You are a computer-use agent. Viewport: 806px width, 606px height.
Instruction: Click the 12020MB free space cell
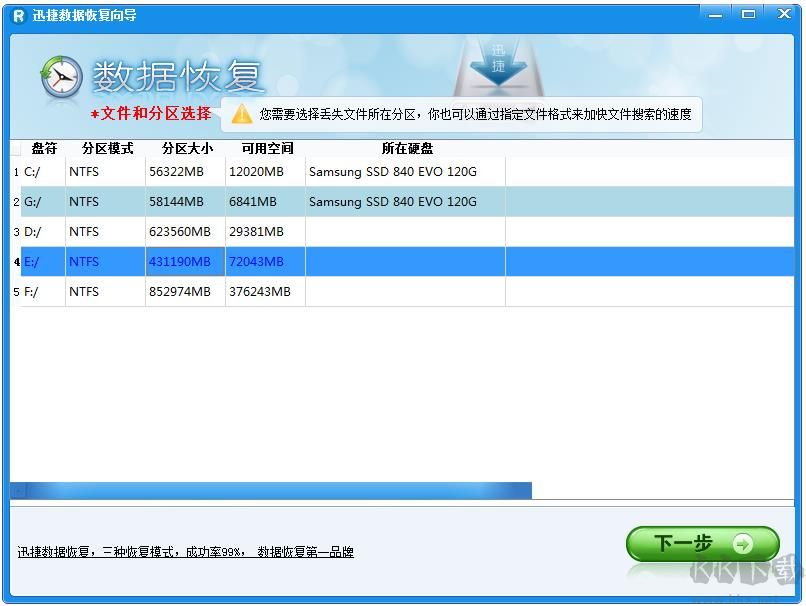click(x=265, y=172)
